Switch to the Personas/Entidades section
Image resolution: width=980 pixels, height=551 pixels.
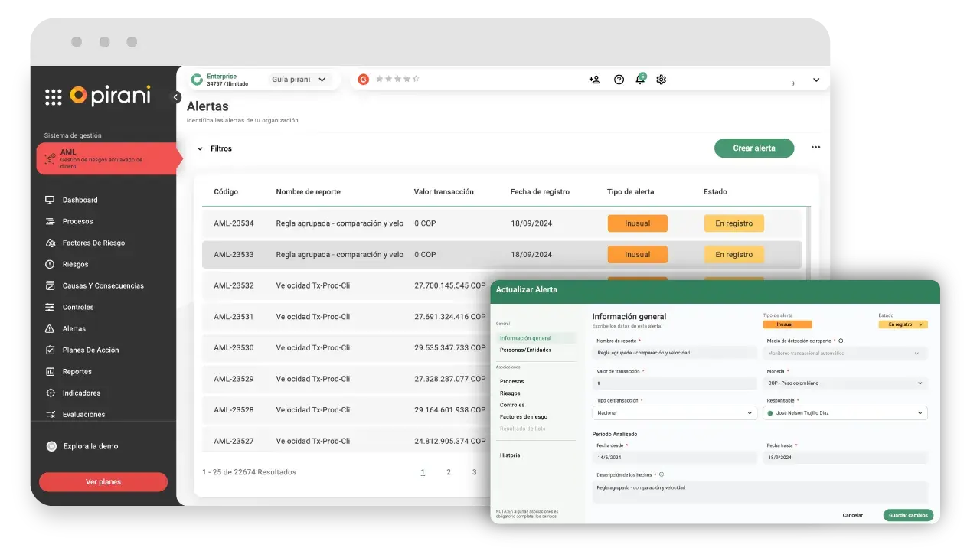525,350
